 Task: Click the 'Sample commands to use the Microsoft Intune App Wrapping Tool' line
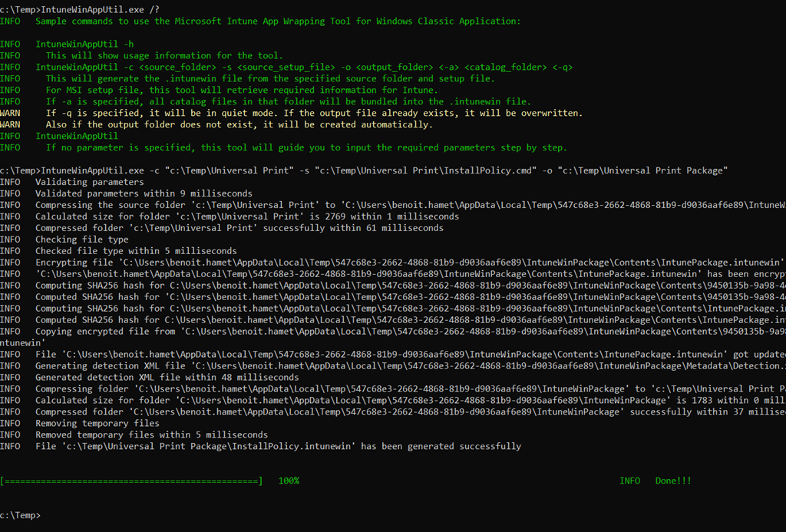click(260, 21)
